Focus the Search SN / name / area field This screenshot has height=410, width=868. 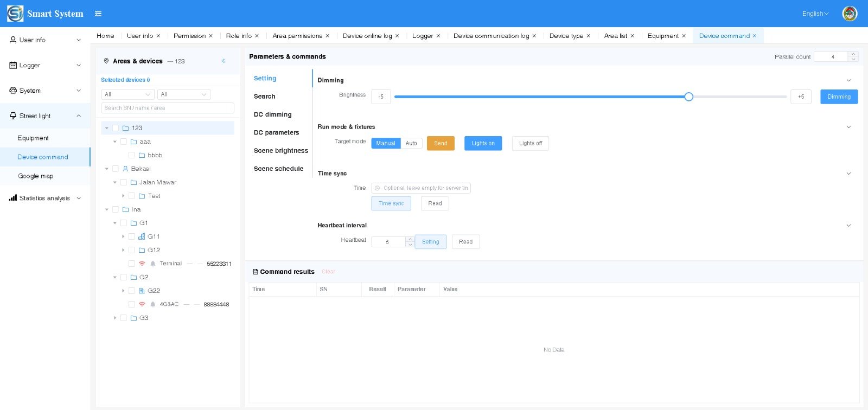point(168,108)
